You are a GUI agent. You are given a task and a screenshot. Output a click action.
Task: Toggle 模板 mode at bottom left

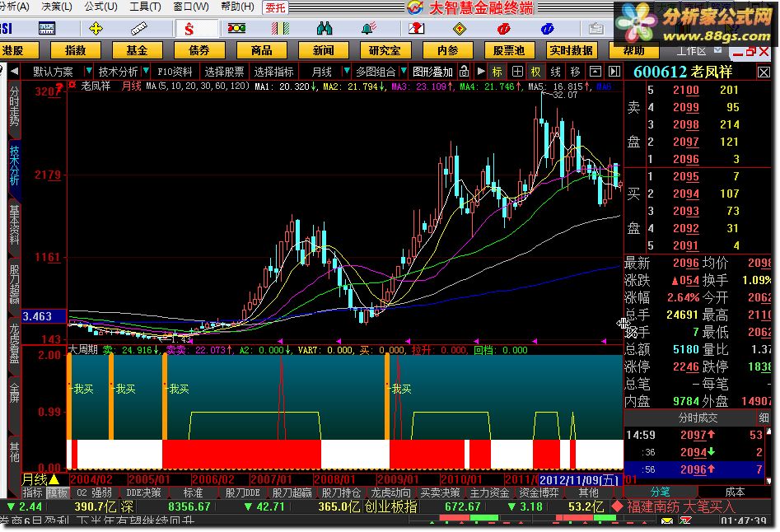click(x=57, y=492)
